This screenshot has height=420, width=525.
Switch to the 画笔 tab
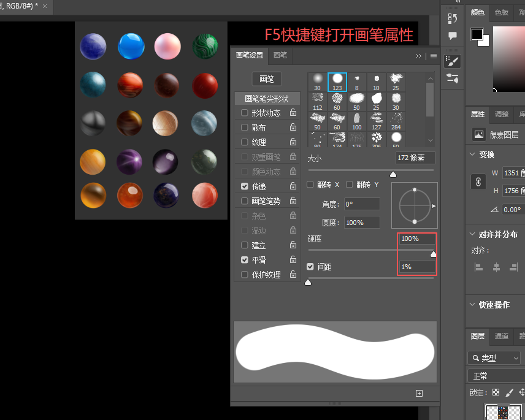coord(280,55)
